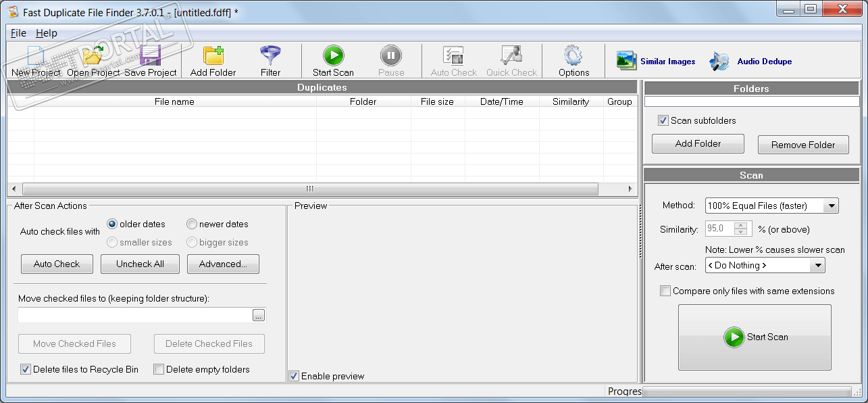Sort by the Group column header
868x403 pixels.
(619, 101)
